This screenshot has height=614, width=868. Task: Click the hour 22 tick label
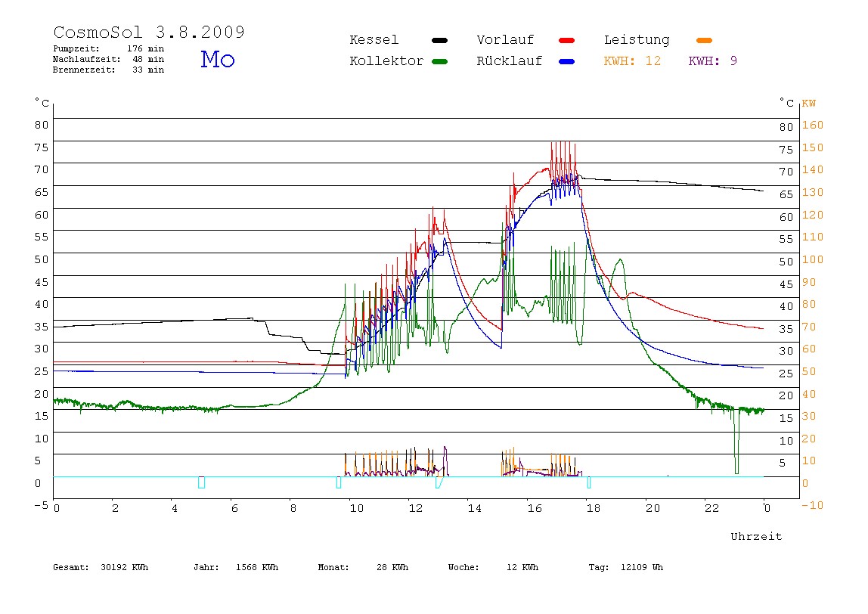(711, 508)
